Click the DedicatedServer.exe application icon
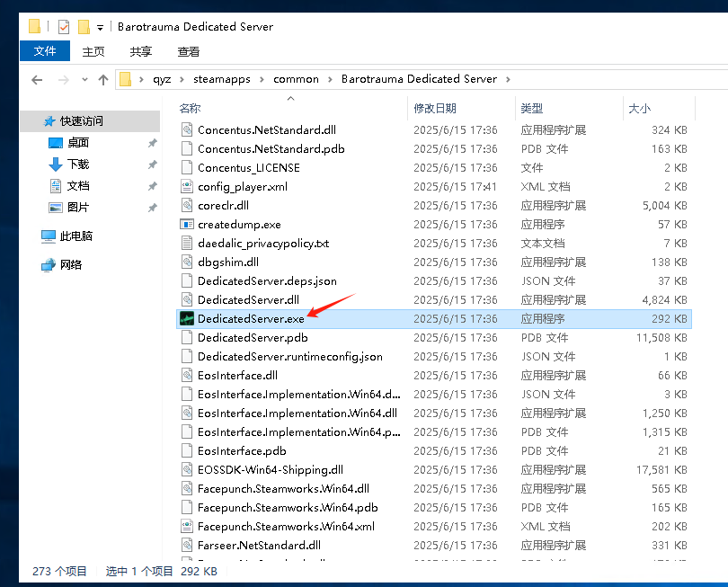 coord(187,318)
